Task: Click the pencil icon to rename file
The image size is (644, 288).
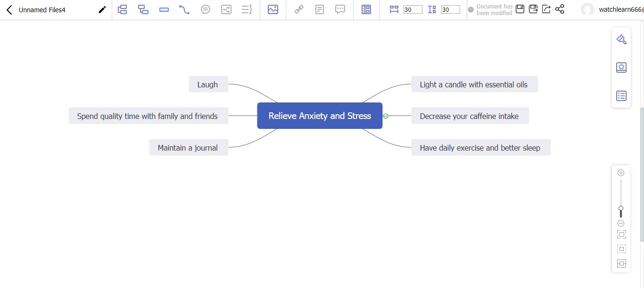Action: pos(102,10)
